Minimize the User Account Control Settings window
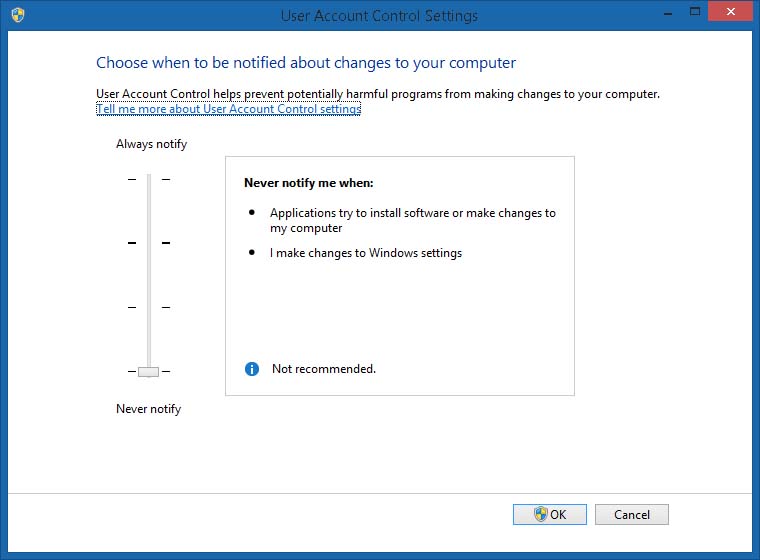The height and width of the screenshot is (560, 760). pyautogui.click(x=668, y=12)
